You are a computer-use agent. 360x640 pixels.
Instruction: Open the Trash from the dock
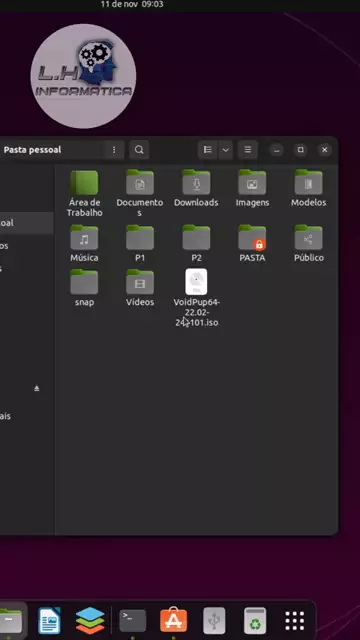click(x=255, y=620)
